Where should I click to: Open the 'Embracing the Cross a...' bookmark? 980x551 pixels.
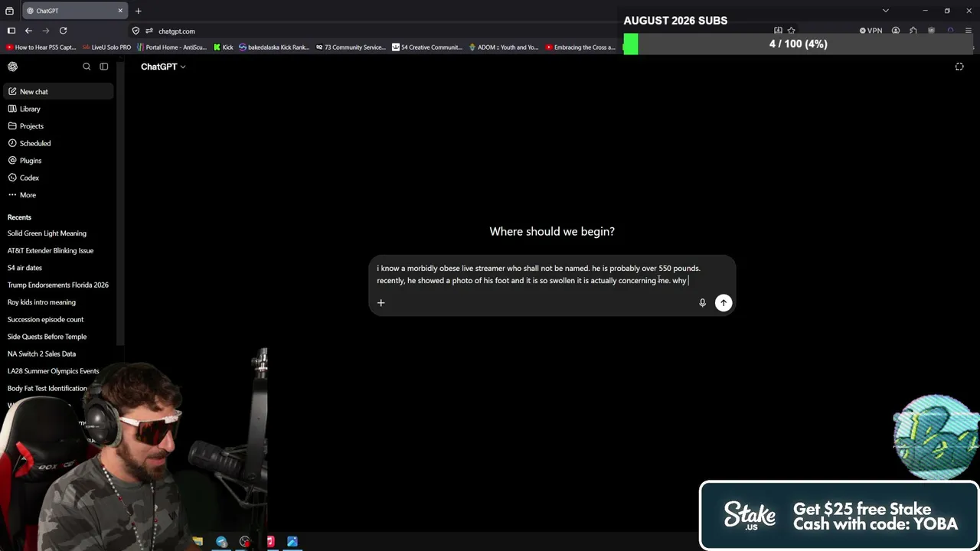click(580, 47)
